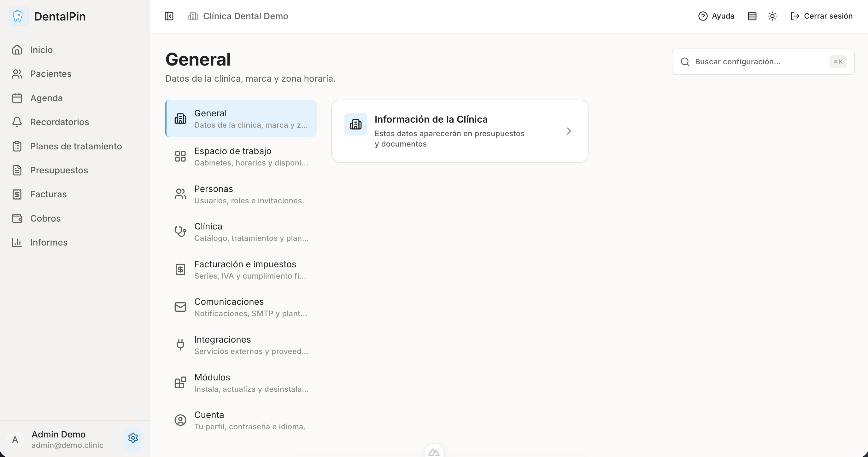
Task: Click the Admin Demo user name
Action: click(58, 434)
